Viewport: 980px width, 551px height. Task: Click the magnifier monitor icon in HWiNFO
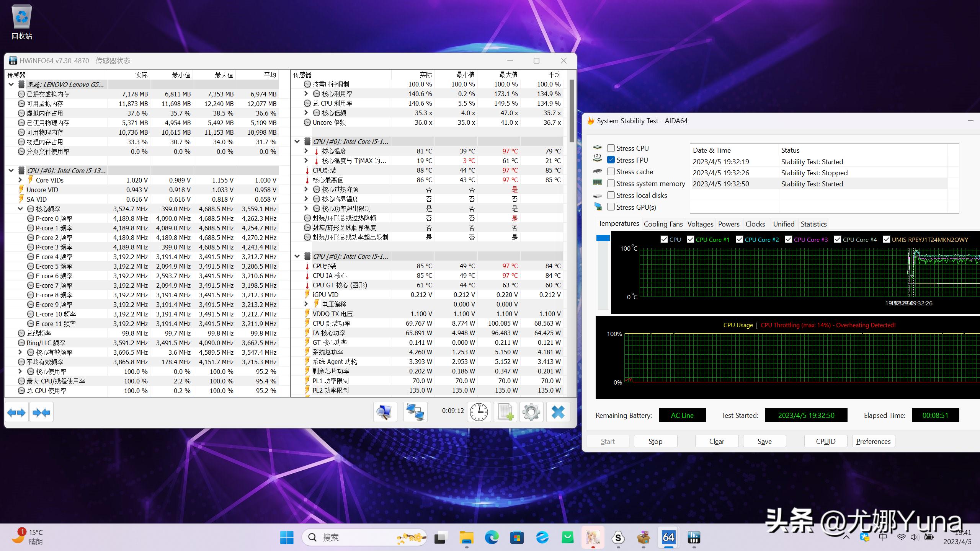pos(385,412)
